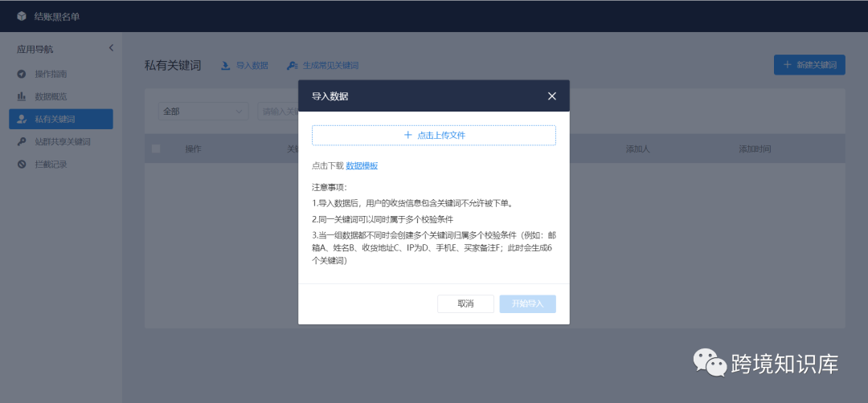
Task: Click 取消 to cancel the import
Action: point(465,304)
